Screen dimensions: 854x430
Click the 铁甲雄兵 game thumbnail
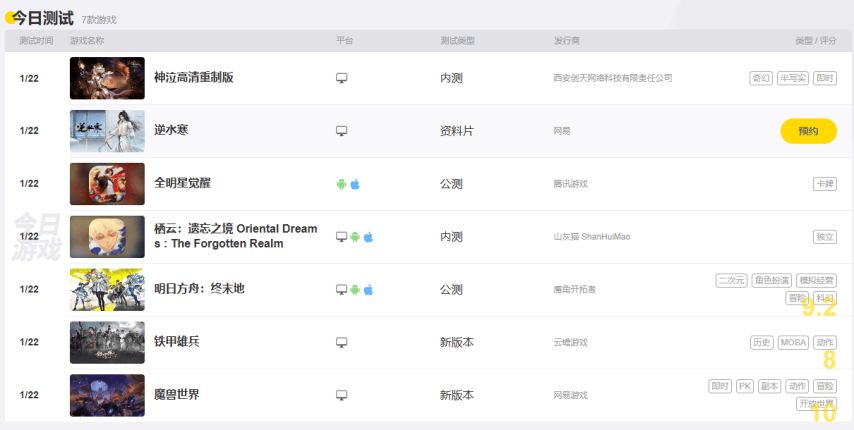point(107,342)
